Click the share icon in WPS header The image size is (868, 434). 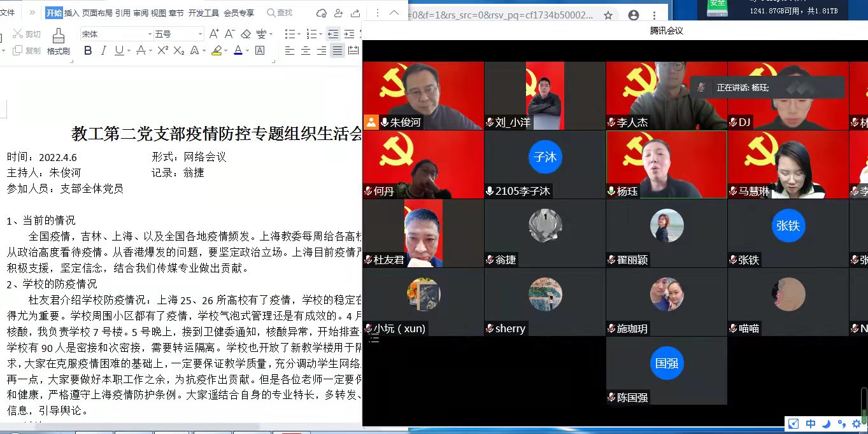pyautogui.click(x=355, y=13)
